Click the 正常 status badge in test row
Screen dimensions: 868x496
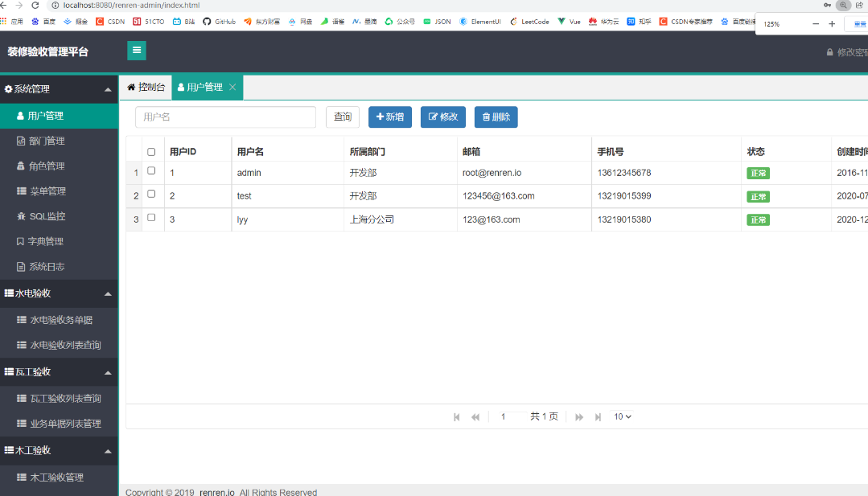(759, 196)
